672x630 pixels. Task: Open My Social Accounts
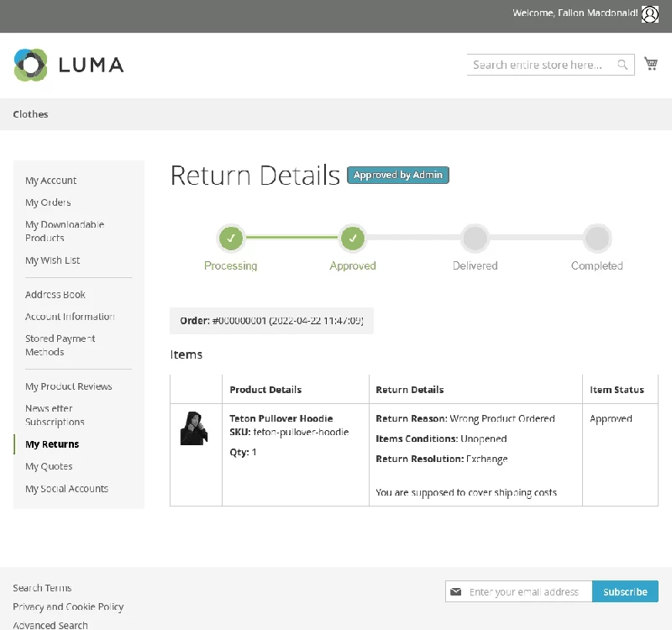66,489
